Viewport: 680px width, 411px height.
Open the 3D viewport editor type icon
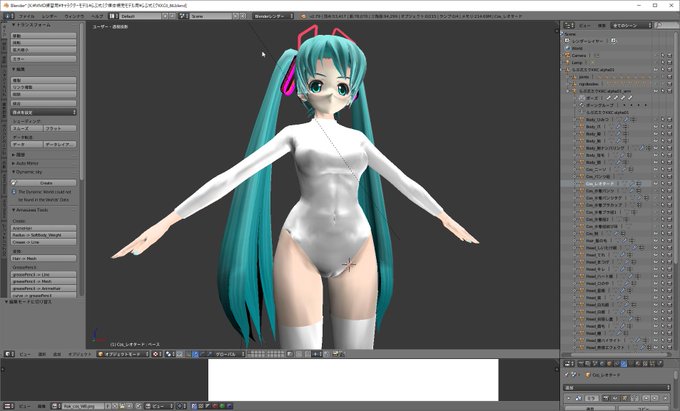tap(8, 354)
